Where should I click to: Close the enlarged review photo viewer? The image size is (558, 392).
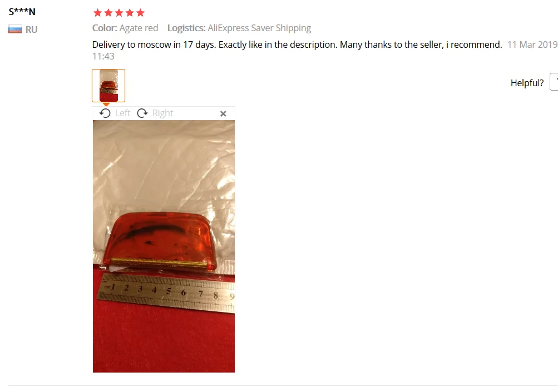click(x=223, y=114)
